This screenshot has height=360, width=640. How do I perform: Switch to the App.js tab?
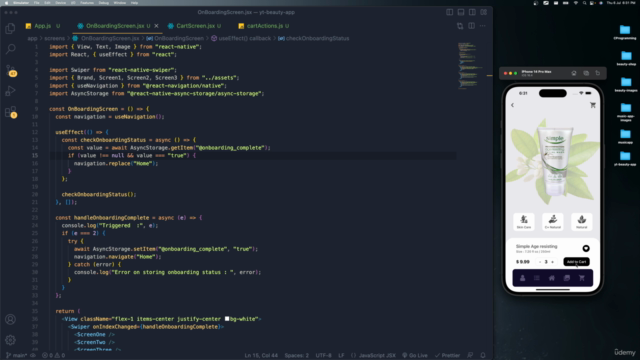(x=42, y=26)
